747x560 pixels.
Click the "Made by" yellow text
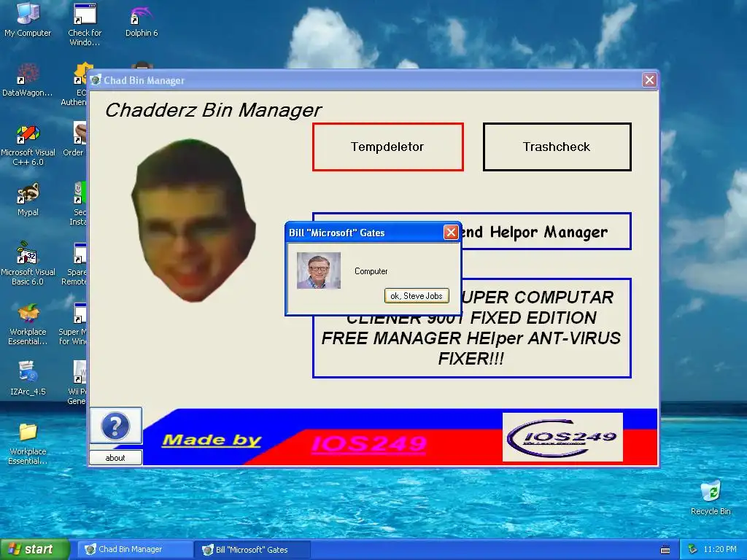click(212, 440)
